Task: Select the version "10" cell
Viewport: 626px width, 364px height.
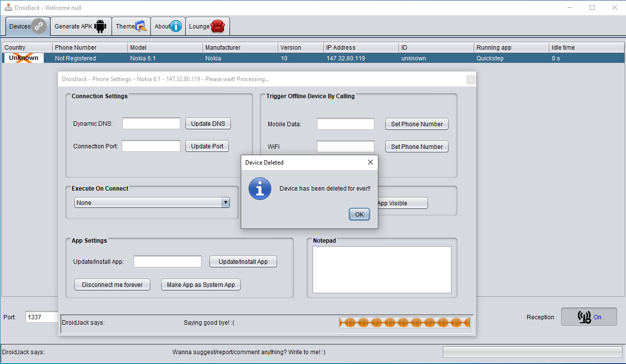Action: tap(301, 58)
